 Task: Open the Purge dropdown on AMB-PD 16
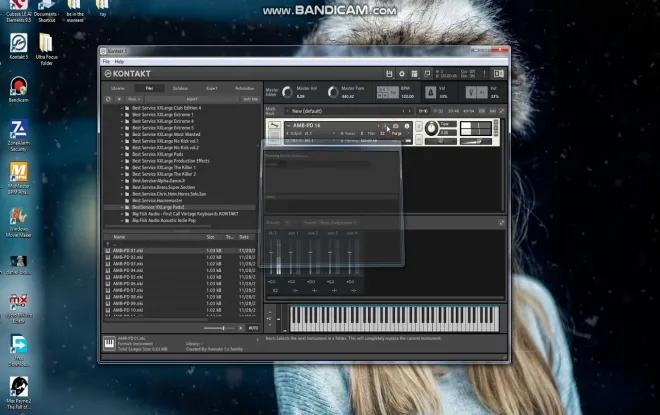pyautogui.click(x=399, y=133)
